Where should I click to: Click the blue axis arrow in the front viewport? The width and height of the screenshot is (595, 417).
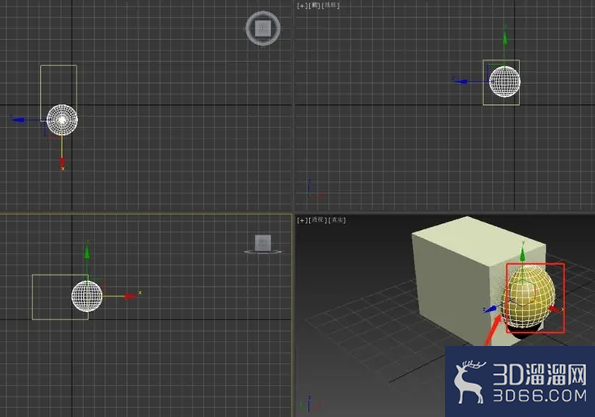click(x=460, y=81)
